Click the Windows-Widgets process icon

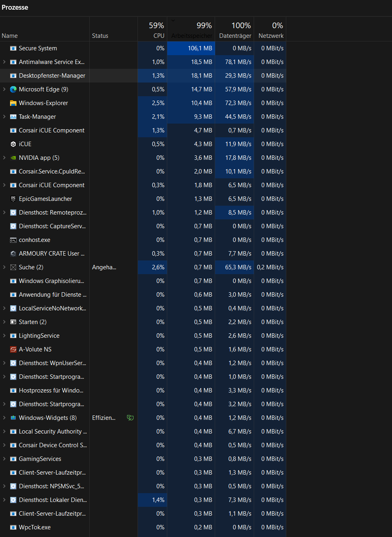click(x=13, y=418)
